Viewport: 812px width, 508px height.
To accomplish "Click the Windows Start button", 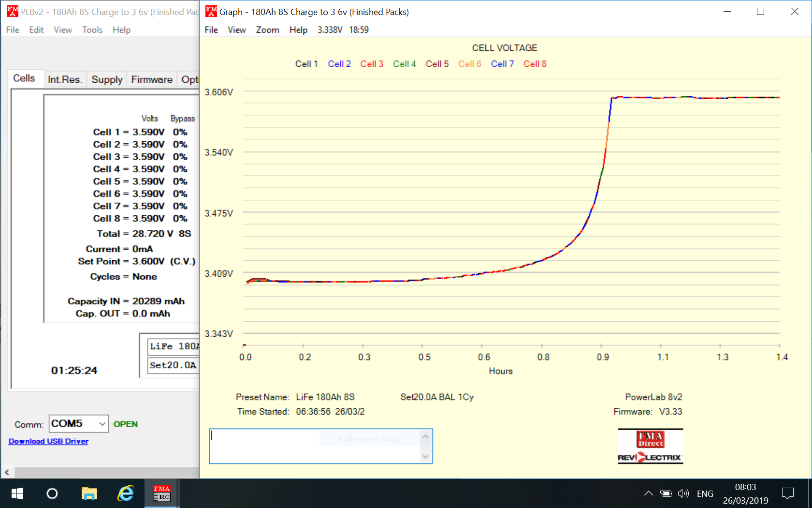I will (17, 493).
